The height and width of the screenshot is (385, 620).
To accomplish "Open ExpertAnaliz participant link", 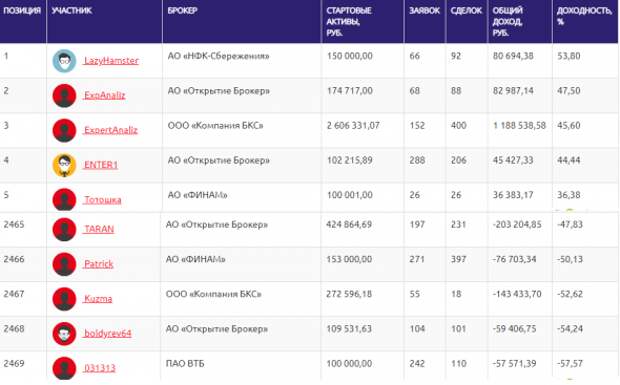I will click(x=111, y=130).
